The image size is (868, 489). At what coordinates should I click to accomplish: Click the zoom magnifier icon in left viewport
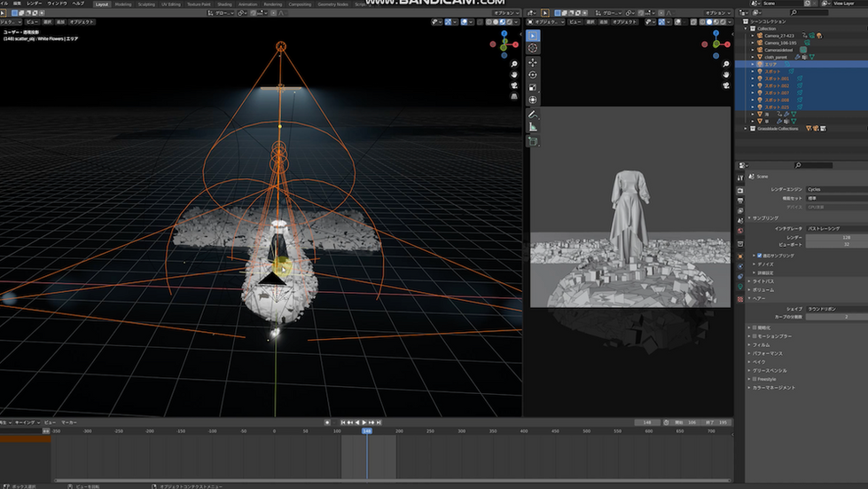coord(514,65)
